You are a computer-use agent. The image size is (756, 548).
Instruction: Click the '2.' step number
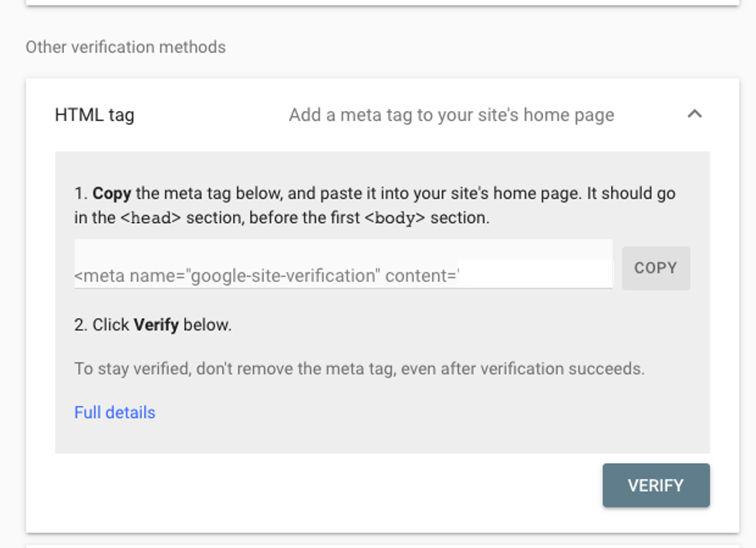point(81,324)
